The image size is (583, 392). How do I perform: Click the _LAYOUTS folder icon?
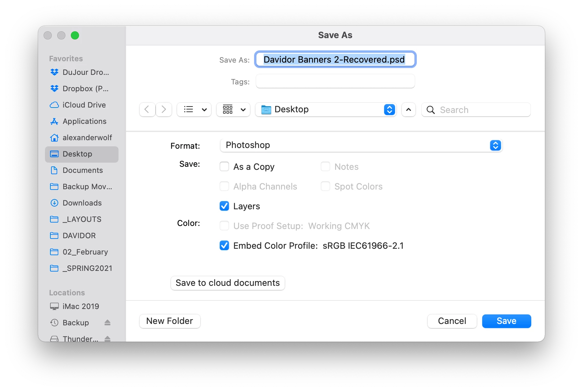click(x=54, y=219)
